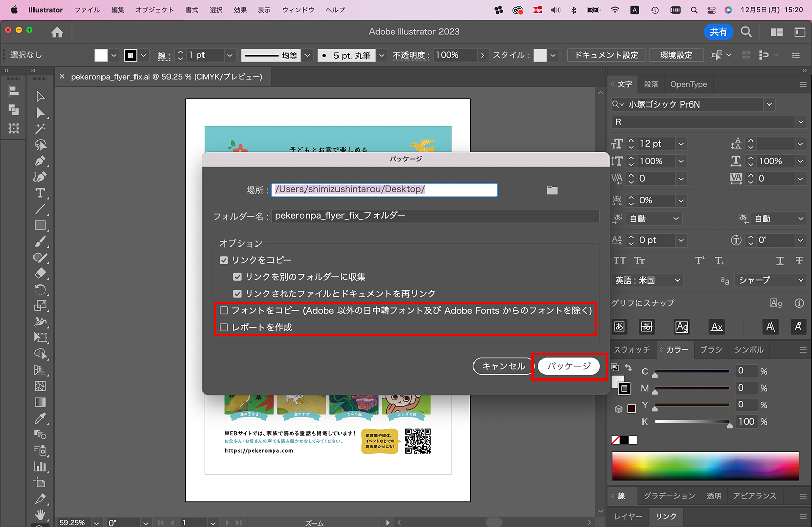The width and height of the screenshot is (812, 527).
Task: Select the Rotate tool
Action: (41, 290)
